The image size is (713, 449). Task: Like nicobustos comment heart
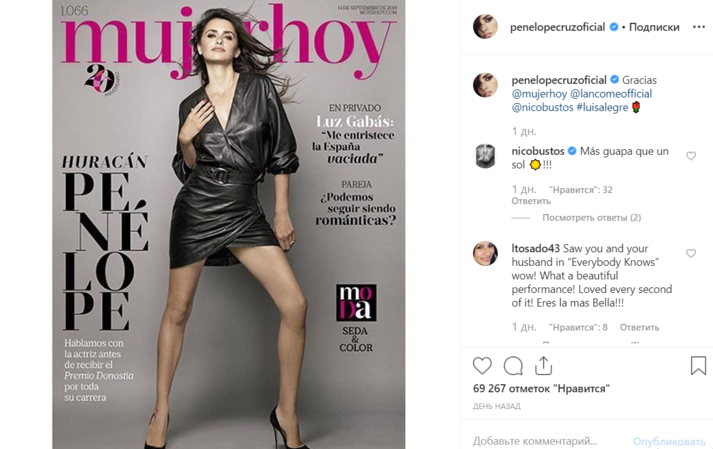point(691,156)
